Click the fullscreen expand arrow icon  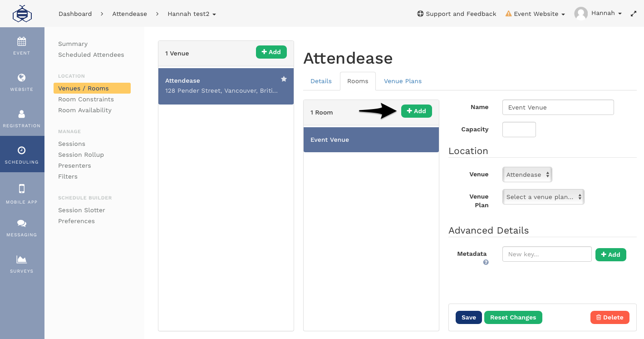coord(634,13)
